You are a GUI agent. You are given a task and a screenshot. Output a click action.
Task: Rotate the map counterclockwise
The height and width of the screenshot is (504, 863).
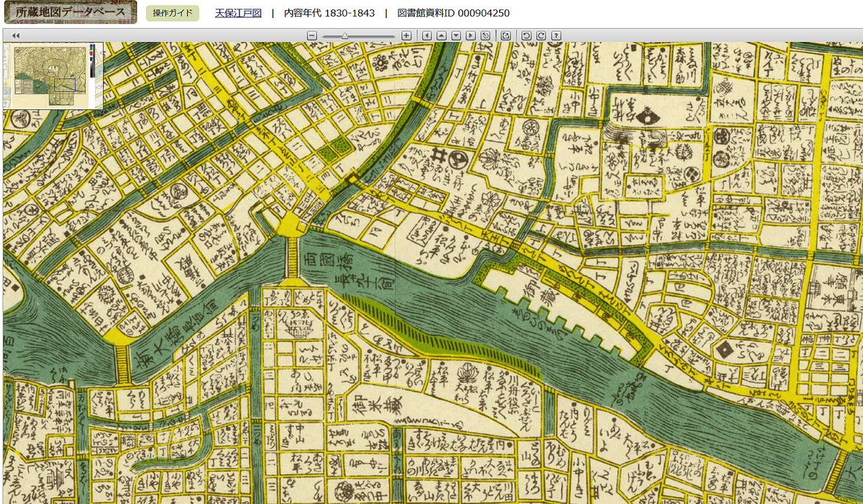click(526, 35)
